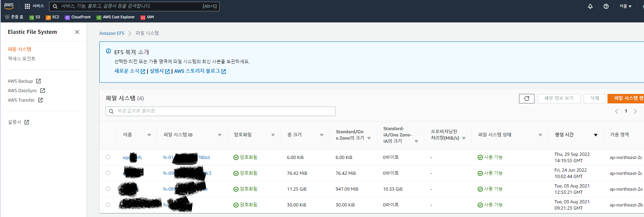This screenshot has width=644, height=217.
Task: Open 설명서 link in the sidebar
Action: [x=18, y=122]
